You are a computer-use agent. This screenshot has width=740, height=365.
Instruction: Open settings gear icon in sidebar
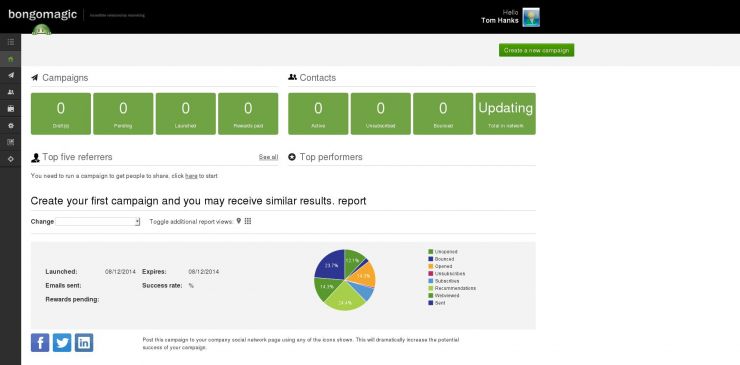10,126
